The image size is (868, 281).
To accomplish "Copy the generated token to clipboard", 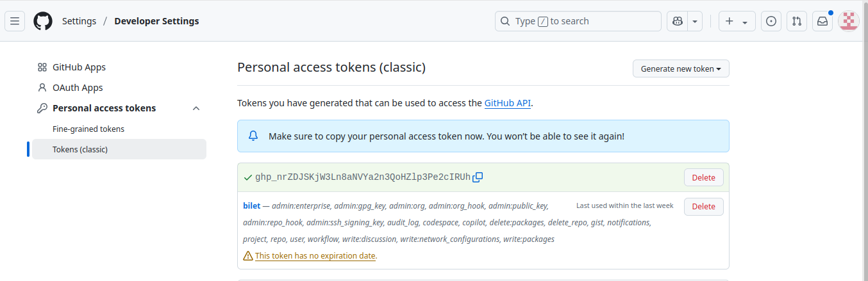I will 478,177.
